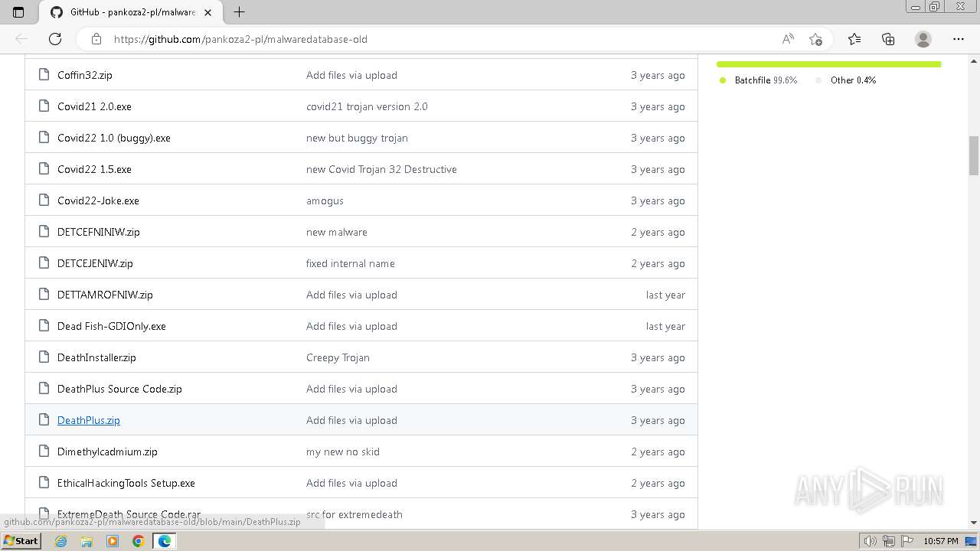Open Covid22 1.0 (buggy).exe file
The width and height of the screenshot is (980, 551).
point(114,138)
